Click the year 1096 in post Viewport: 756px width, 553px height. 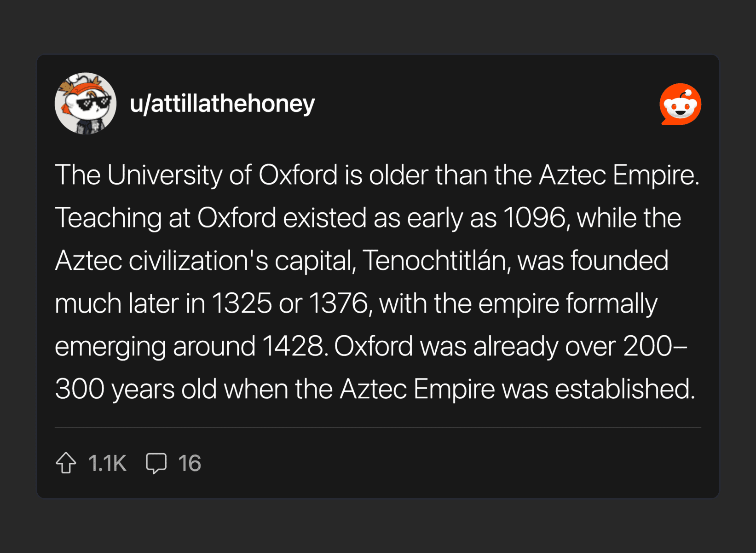point(534,218)
